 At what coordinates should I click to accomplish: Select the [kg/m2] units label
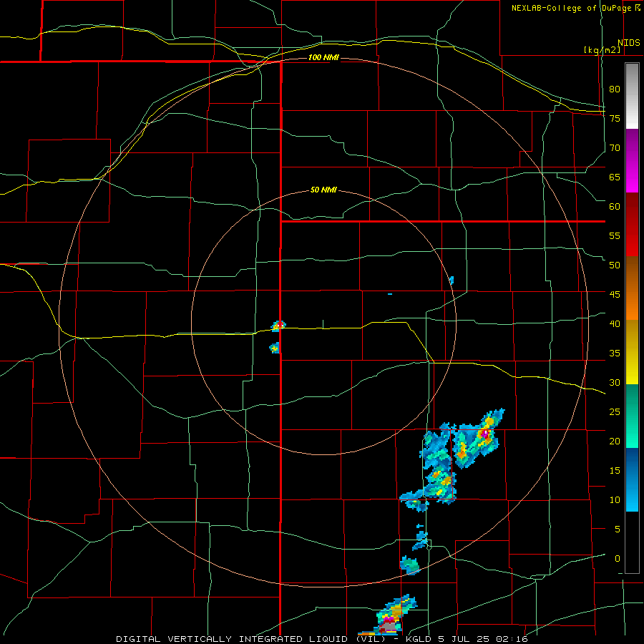pos(602,50)
